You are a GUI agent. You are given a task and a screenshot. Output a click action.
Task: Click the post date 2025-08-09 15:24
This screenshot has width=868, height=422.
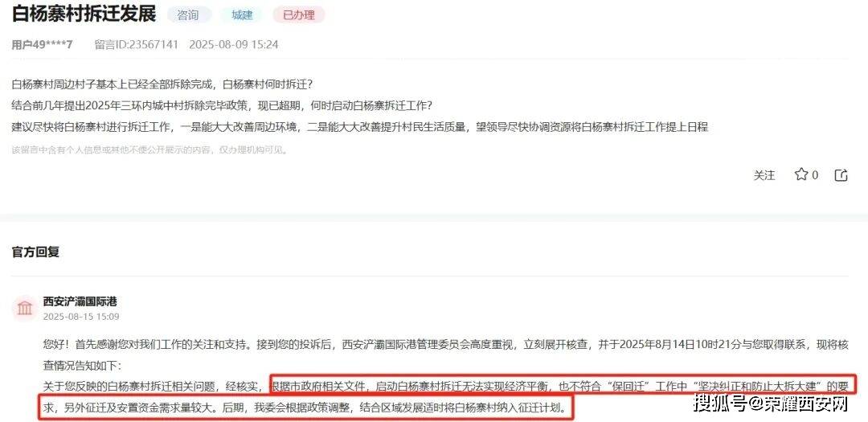(234, 44)
